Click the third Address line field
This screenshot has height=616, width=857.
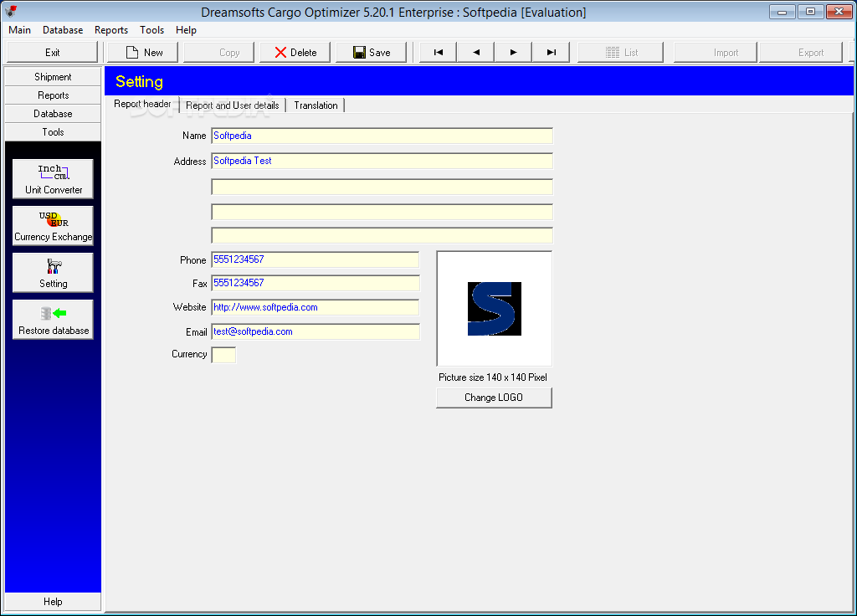point(382,212)
